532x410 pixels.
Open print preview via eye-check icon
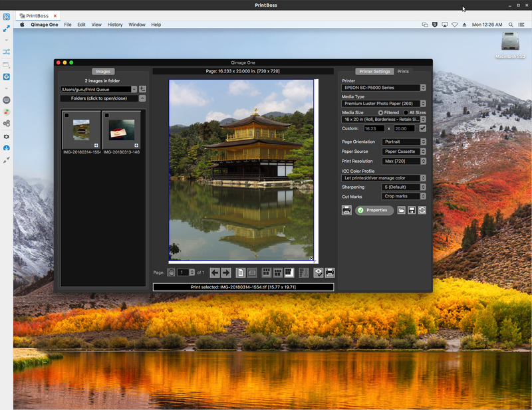pos(319,272)
